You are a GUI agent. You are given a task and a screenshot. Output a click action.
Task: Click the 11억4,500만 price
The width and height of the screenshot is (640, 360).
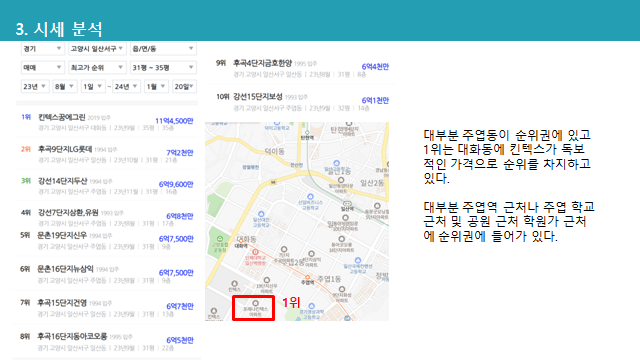174,121
